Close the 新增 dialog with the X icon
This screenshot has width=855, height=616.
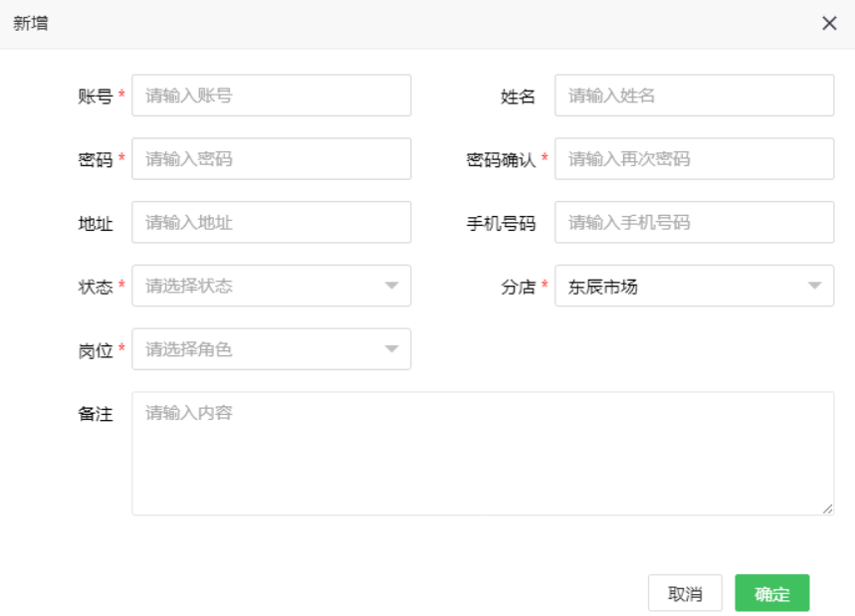(x=829, y=23)
